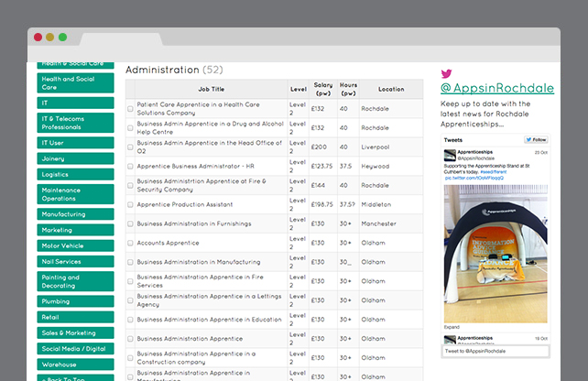Image resolution: width=588 pixels, height=381 pixels.
Task: Click the Twitter bird icon
Action: [446, 73]
